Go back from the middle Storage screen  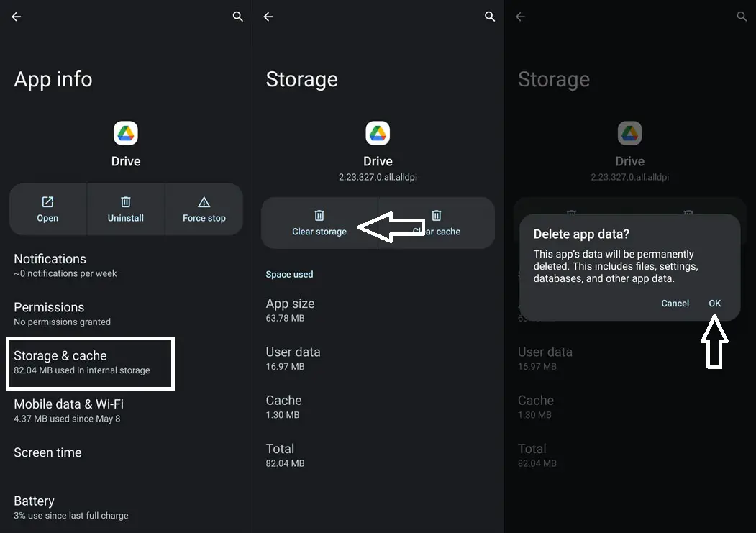268,17
